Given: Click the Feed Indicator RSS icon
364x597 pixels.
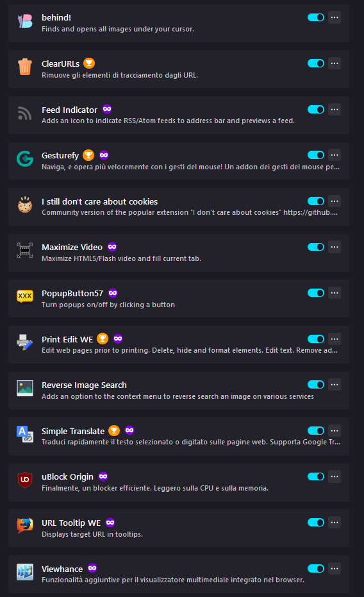Looking at the screenshot, I should pyautogui.click(x=25, y=113).
